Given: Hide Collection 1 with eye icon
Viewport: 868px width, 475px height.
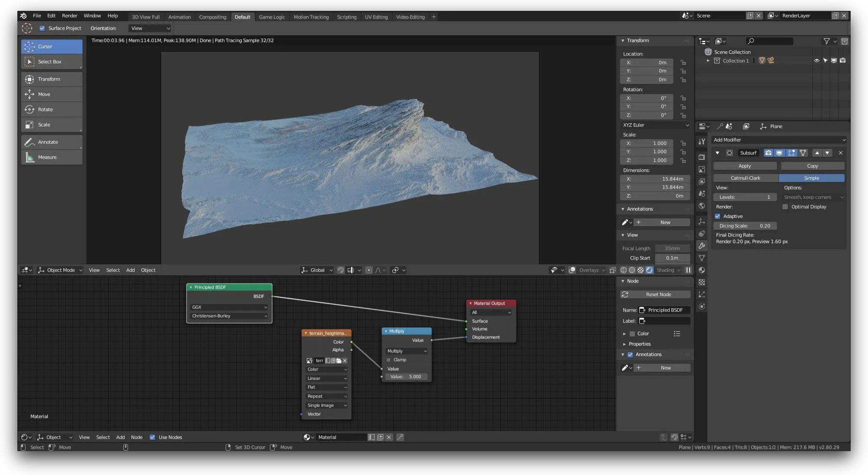Looking at the screenshot, I should [816, 61].
